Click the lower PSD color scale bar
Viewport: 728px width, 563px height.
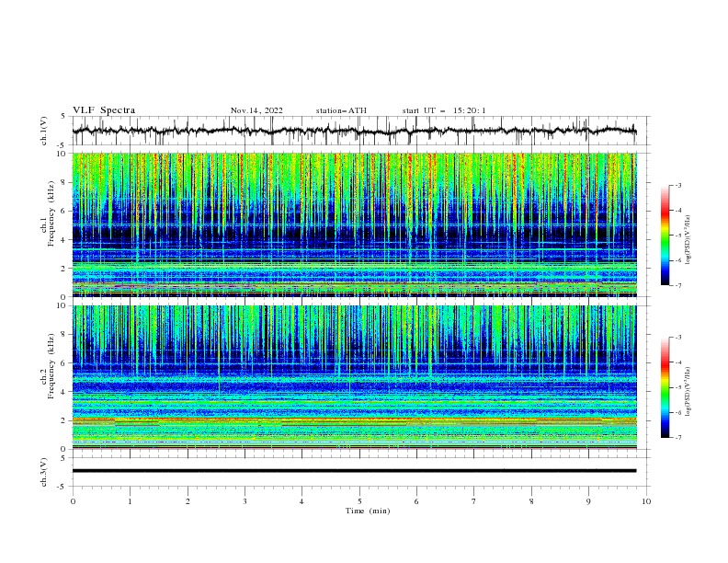(x=665, y=387)
